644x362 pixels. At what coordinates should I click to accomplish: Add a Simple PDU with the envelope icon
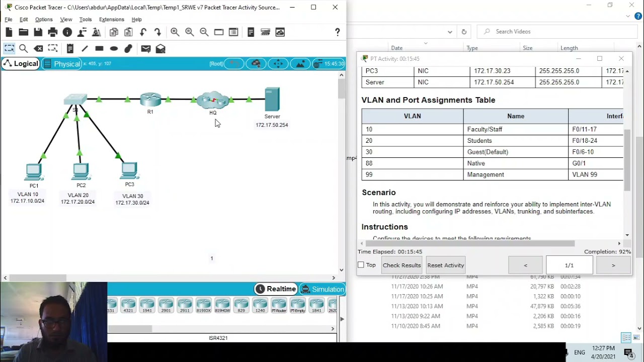point(146,49)
